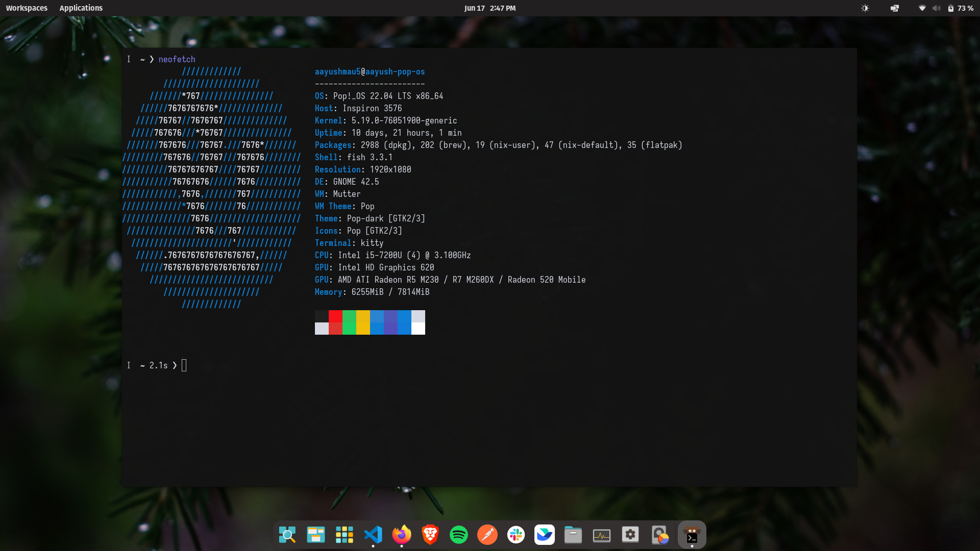Viewport: 980px width, 551px height.
Task: Toggle the night light brightness indicator
Action: coord(865,8)
